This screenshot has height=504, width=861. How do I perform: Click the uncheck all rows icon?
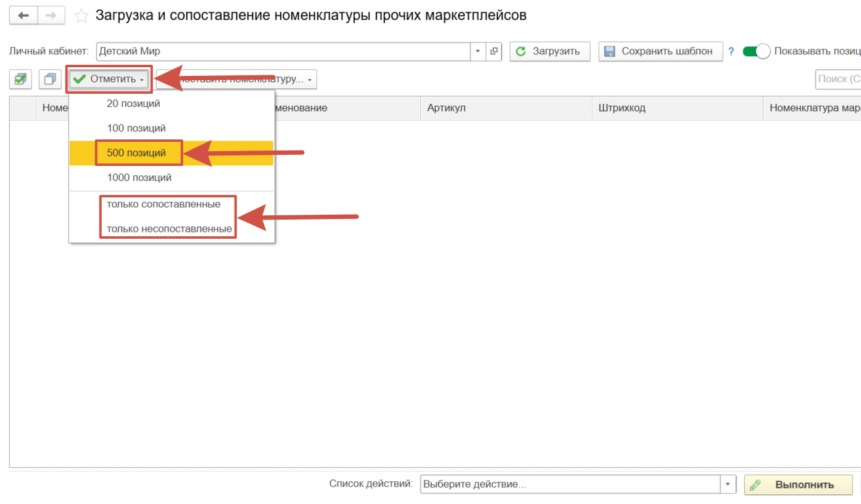[50, 79]
